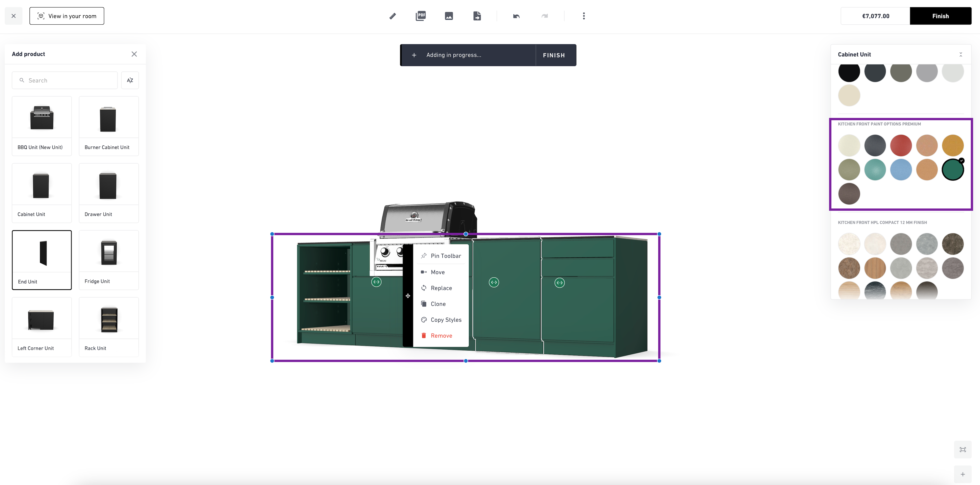980x485 pixels.
Task: Click the export file icon
Action: (x=477, y=16)
